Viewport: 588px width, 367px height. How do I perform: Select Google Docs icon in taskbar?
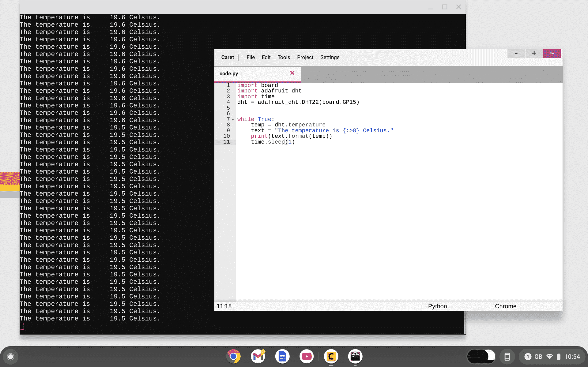[282, 356]
